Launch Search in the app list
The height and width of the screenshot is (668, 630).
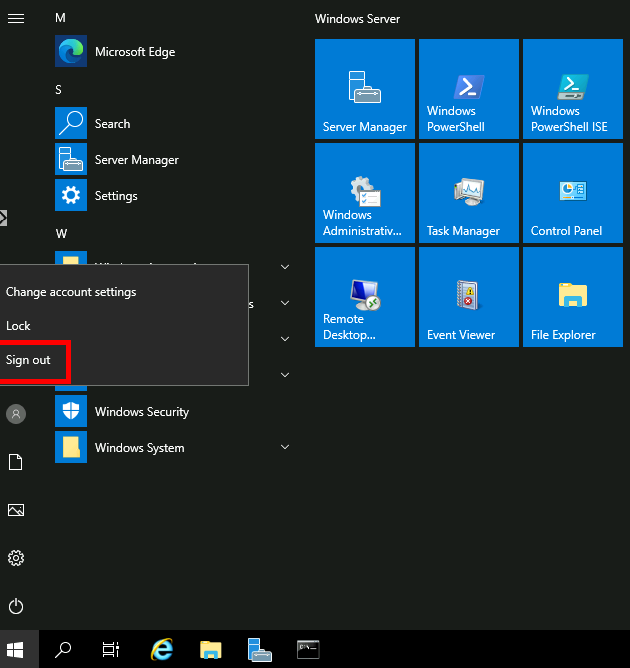tap(173, 124)
